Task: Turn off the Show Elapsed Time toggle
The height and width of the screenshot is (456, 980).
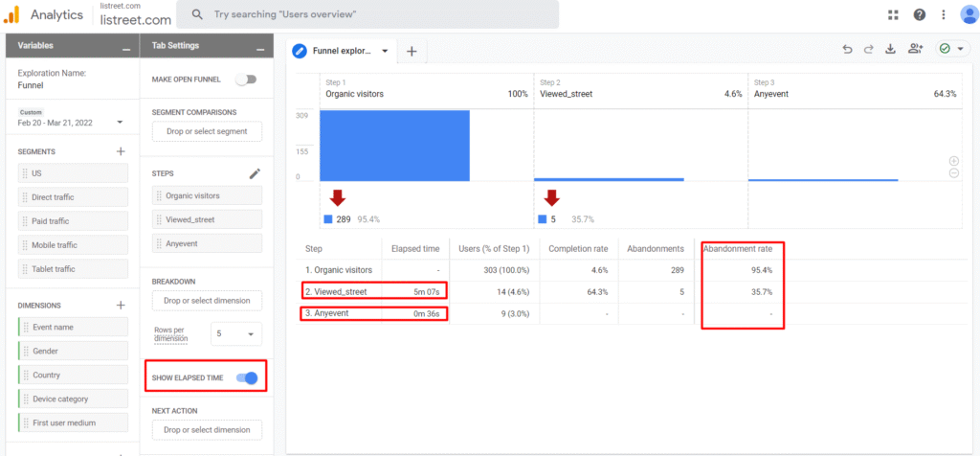Action: point(246,377)
